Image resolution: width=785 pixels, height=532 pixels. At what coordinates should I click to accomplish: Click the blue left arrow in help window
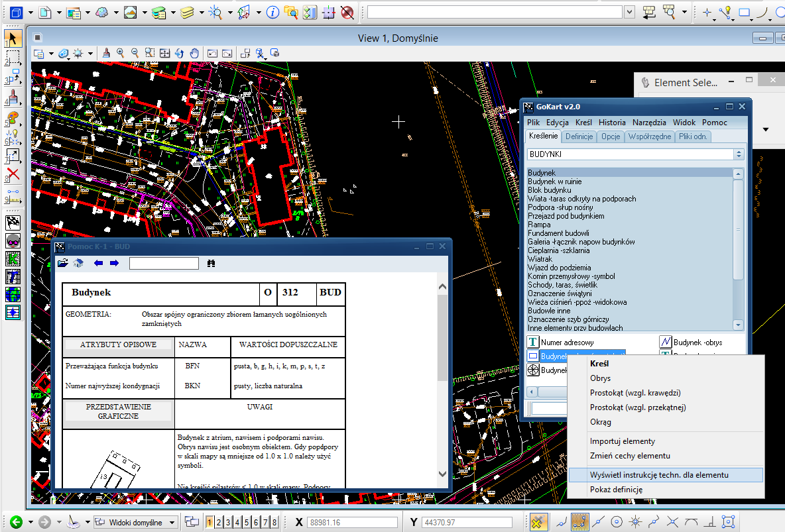coord(99,263)
